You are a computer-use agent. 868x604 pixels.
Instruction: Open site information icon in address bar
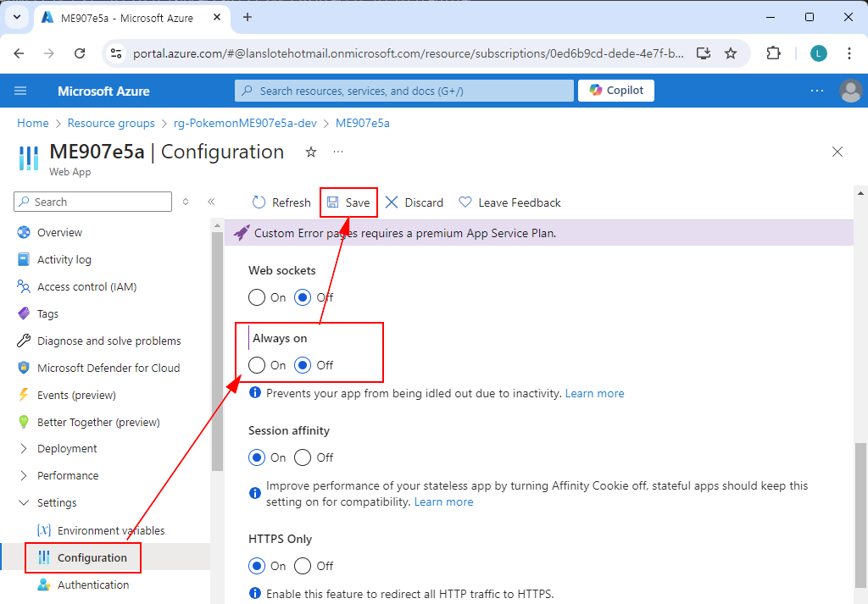click(115, 53)
